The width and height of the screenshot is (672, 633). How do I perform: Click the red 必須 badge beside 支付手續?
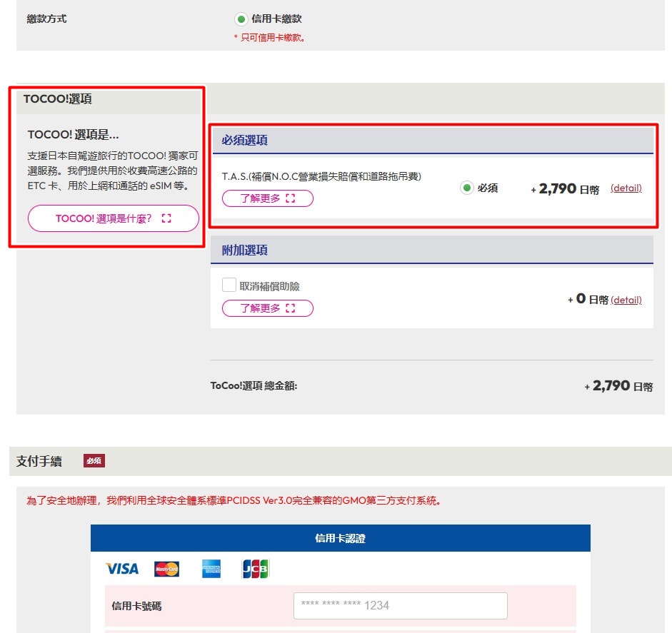(94, 461)
